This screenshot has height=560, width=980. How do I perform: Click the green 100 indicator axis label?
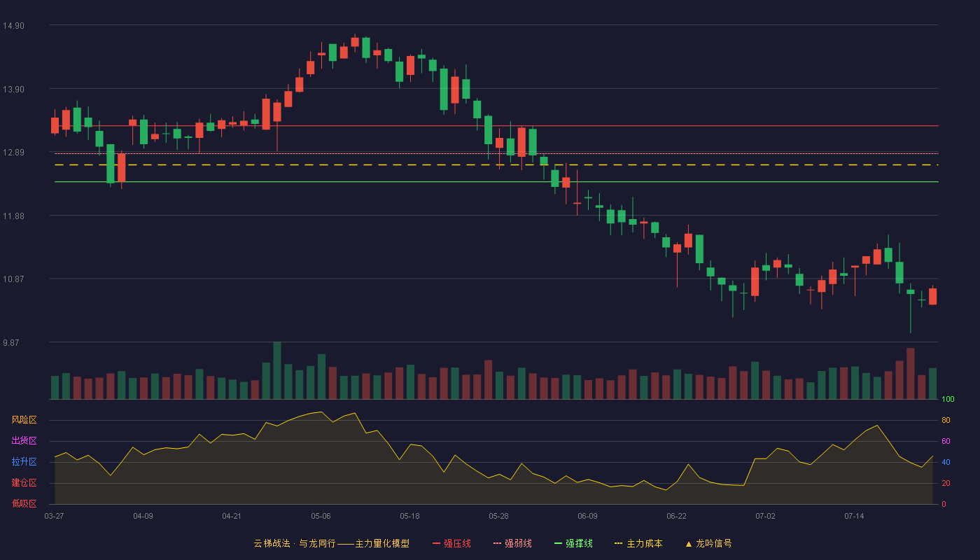[x=948, y=399]
